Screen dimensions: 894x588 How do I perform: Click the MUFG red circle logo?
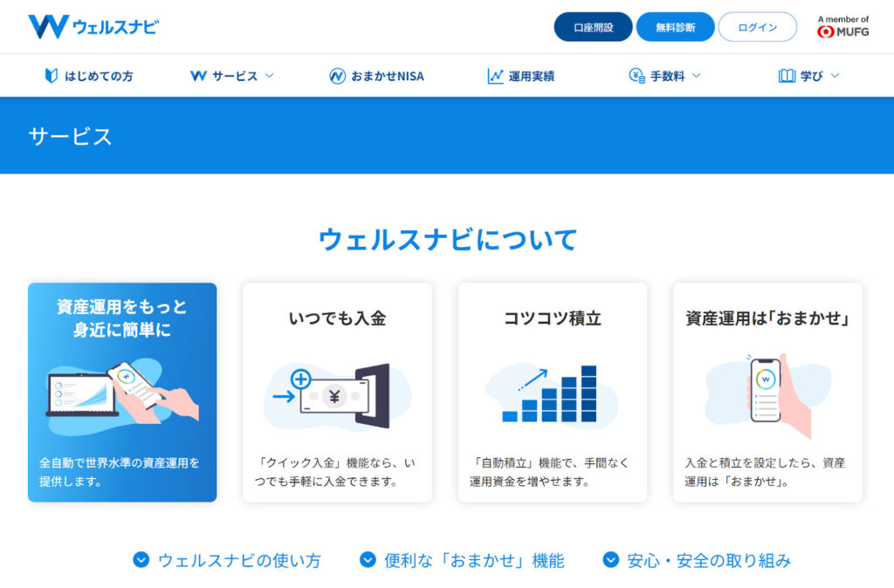tap(824, 31)
